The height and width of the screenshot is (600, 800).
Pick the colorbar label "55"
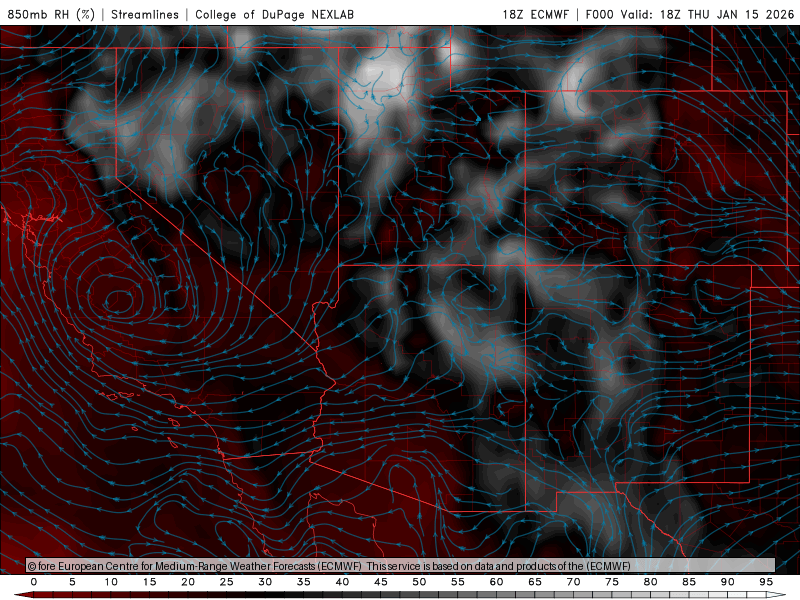click(458, 582)
